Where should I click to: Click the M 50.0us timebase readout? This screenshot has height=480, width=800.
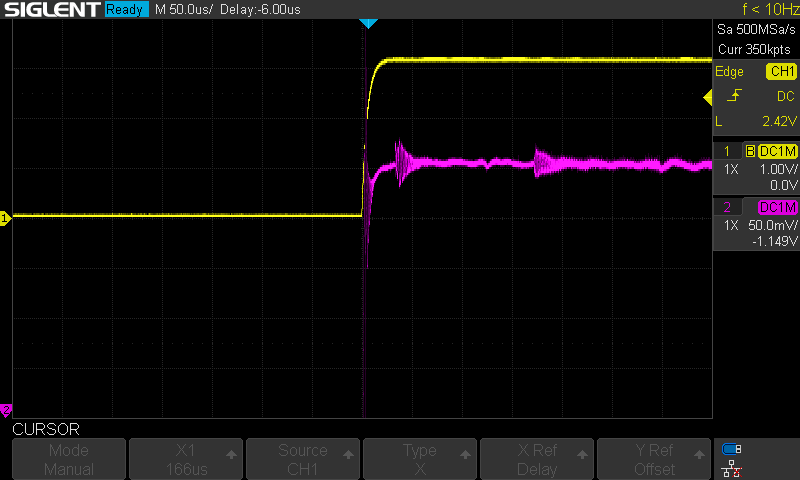183,10
